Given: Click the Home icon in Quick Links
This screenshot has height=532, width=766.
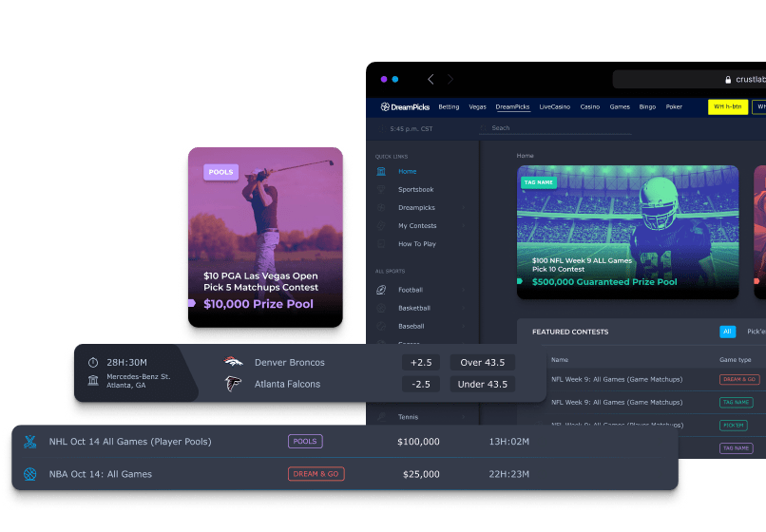Looking at the screenshot, I should point(381,171).
